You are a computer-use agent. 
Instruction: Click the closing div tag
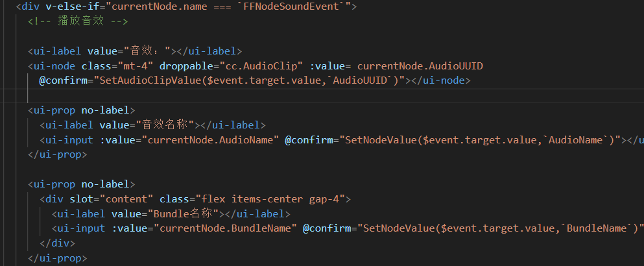coord(58,243)
